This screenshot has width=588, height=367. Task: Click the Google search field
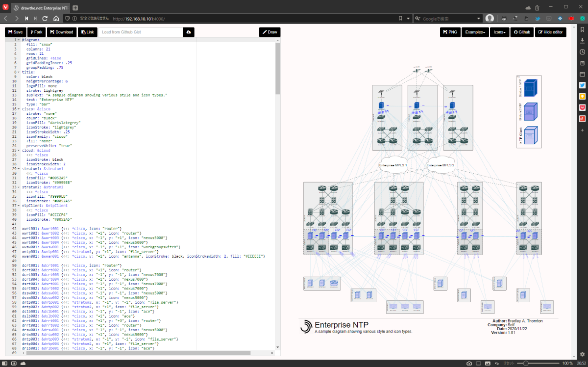click(x=448, y=18)
